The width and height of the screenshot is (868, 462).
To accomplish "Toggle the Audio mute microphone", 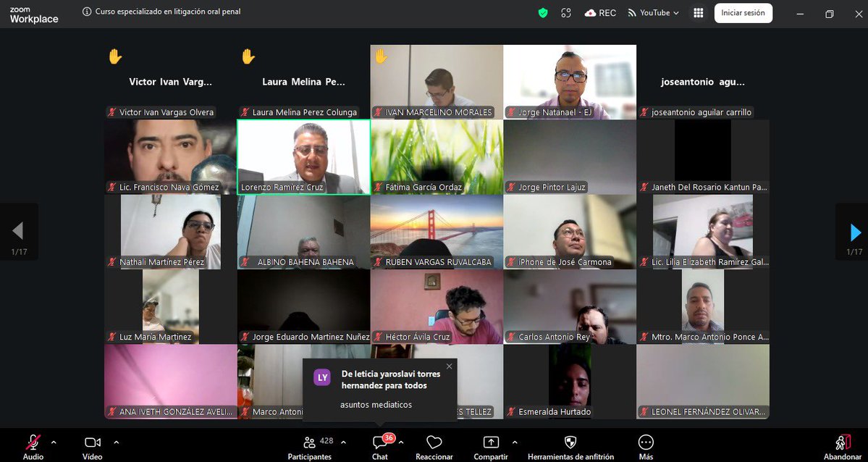I will (33, 447).
